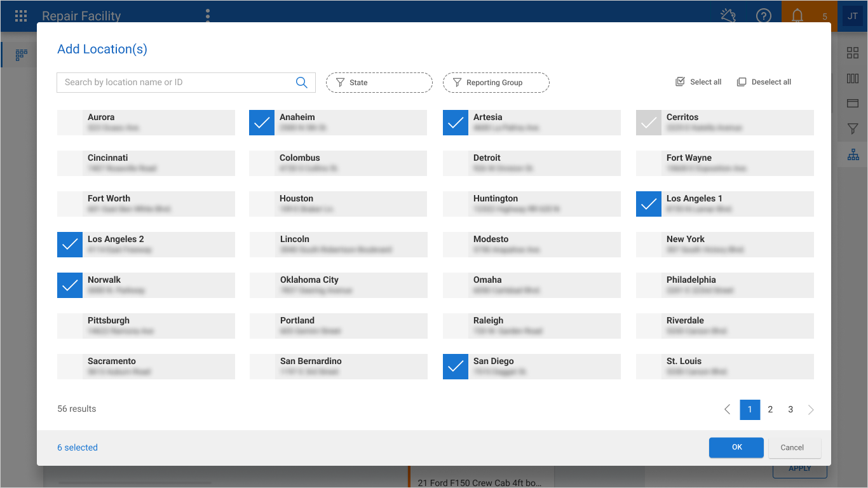Open the State filter dropdown
Screen dimensions: 868x488
click(379, 83)
